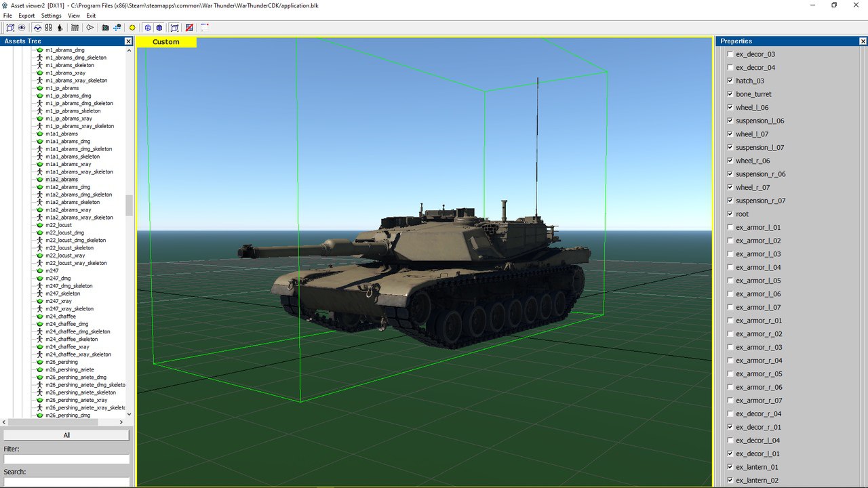
Task: Click the green icon beside m1a2_abrams
Action: (x=39, y=180)
